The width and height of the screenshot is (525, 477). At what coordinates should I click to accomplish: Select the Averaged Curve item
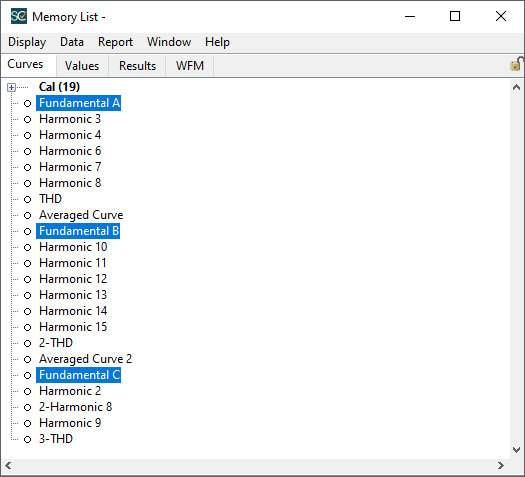pos(81,215)
